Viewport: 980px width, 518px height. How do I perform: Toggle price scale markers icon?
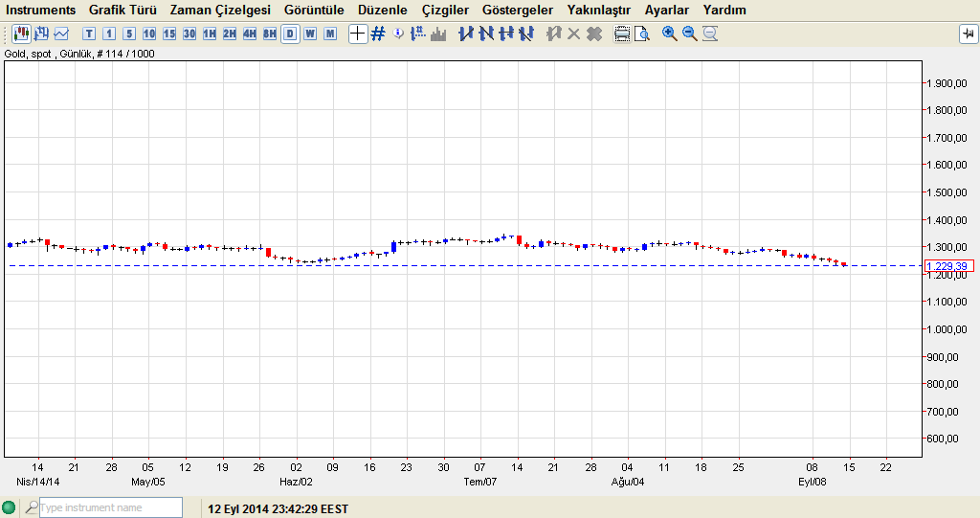pos(418,34)
